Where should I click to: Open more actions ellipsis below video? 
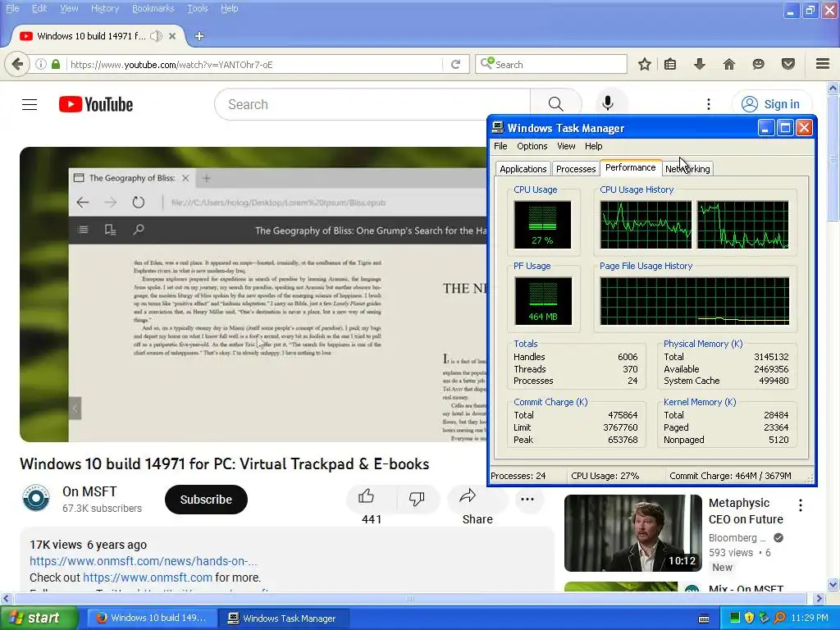point(527,500)
